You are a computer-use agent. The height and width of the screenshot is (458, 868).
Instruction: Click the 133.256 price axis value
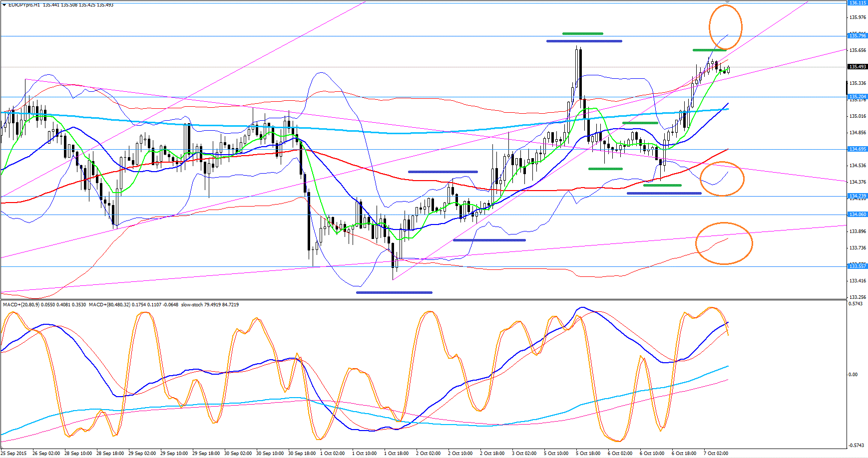[858, 297]
